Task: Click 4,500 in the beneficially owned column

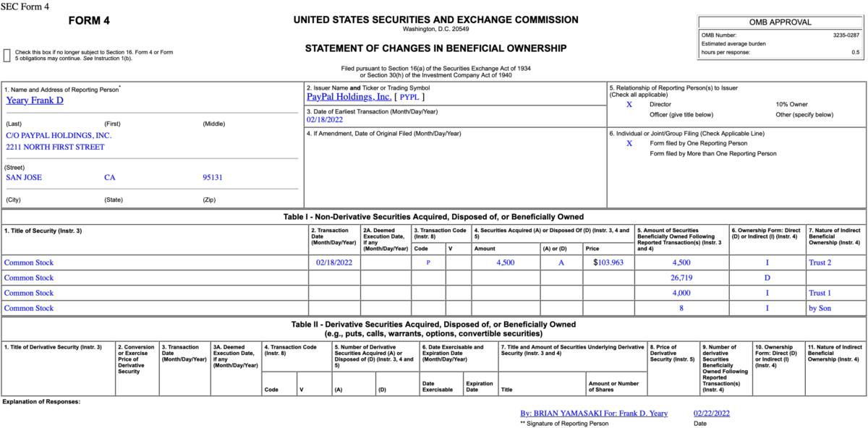Action: click(681, 262)
